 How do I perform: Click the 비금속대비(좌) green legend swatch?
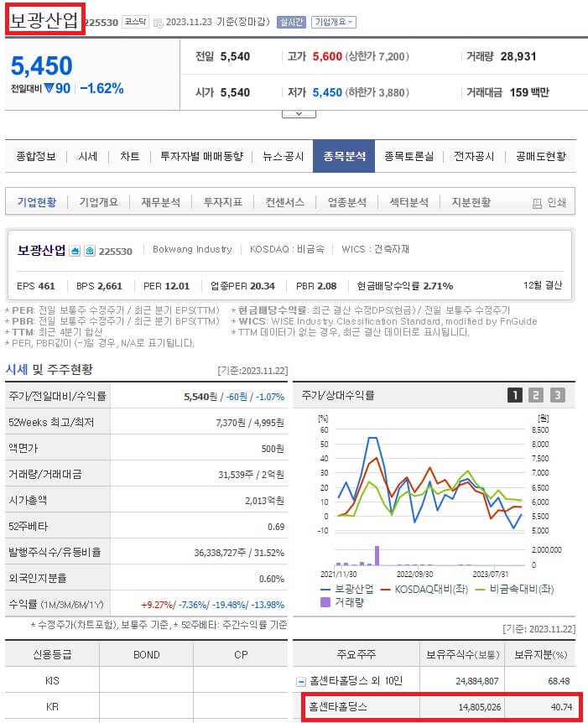point(480,590)
